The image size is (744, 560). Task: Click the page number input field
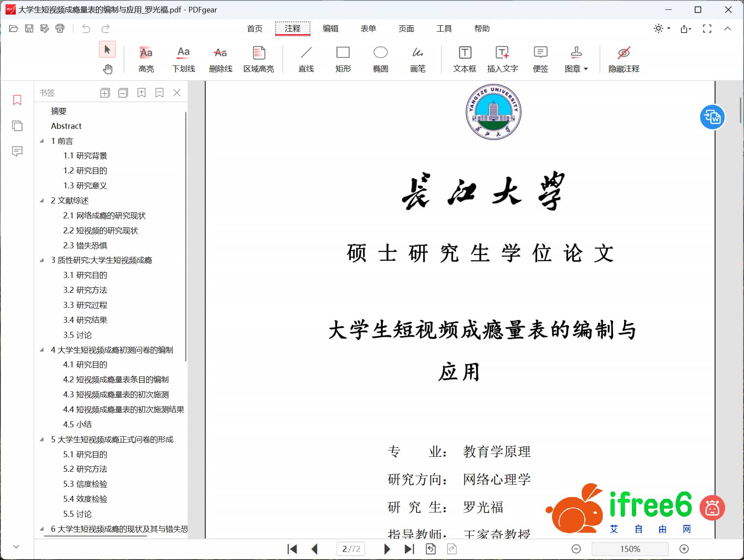351,549
